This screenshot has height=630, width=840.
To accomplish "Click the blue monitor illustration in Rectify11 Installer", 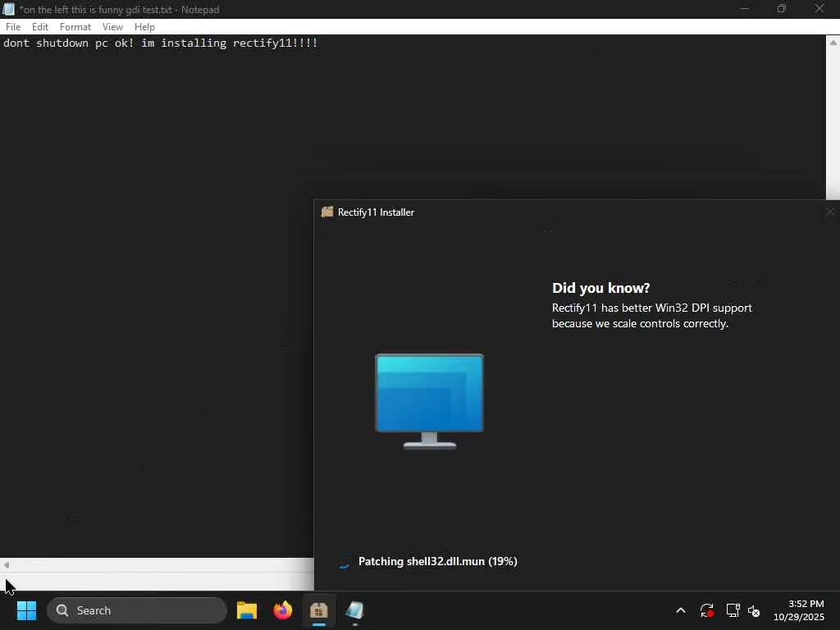I will (x=429, y=400).
